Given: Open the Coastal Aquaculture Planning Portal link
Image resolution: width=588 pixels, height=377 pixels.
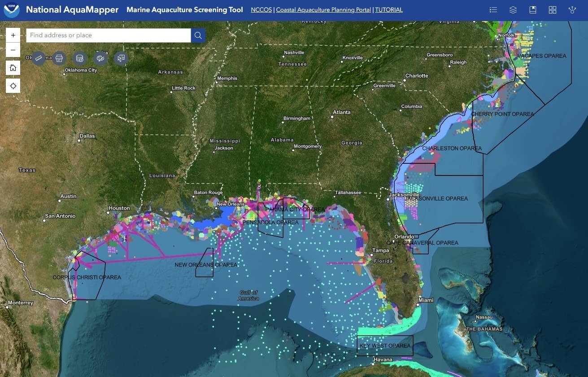Looking at the screenshot, I should (x=323, y=10).
